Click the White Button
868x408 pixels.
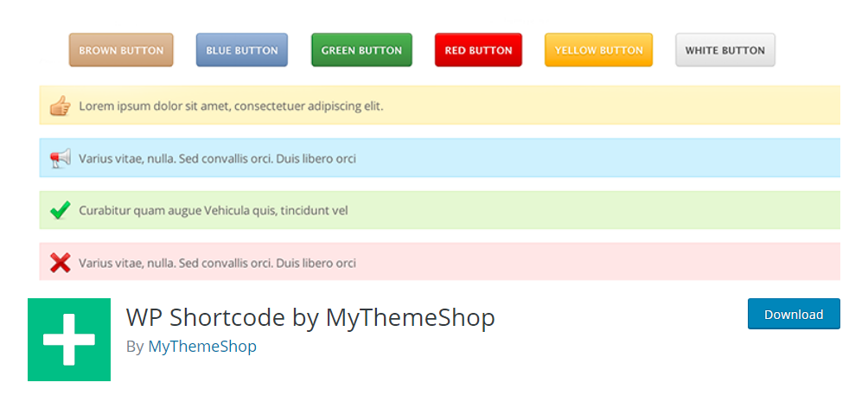pos(725,50)
